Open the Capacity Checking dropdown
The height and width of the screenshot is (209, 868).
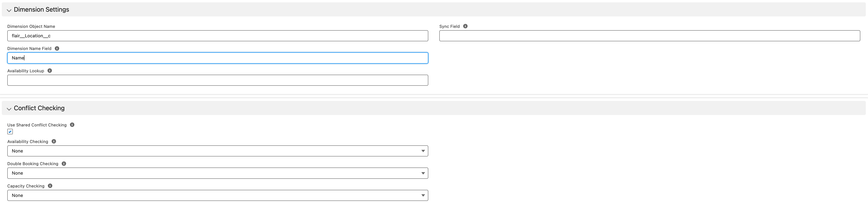click(217, 196)
